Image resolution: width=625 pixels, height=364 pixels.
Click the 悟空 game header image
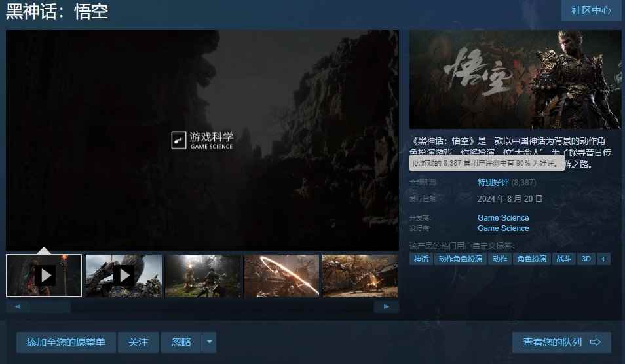515,79
